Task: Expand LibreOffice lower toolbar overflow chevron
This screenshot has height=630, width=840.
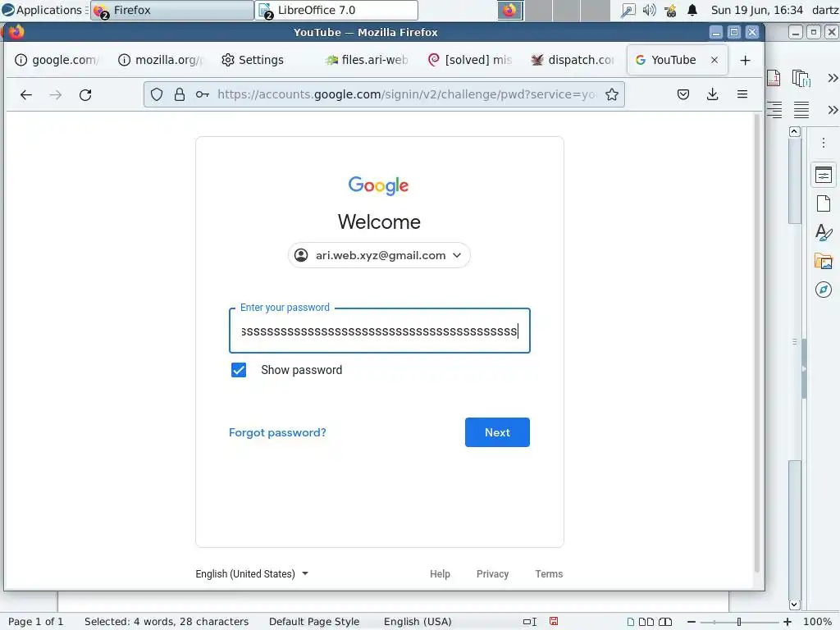Action: (x=832, y=110)
